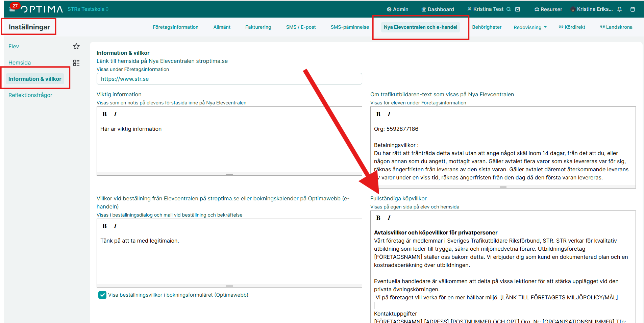The width and height of the screenshot is (644, 323).
Task: Apply bold in Viktig information editor
Action: point(104,114)
